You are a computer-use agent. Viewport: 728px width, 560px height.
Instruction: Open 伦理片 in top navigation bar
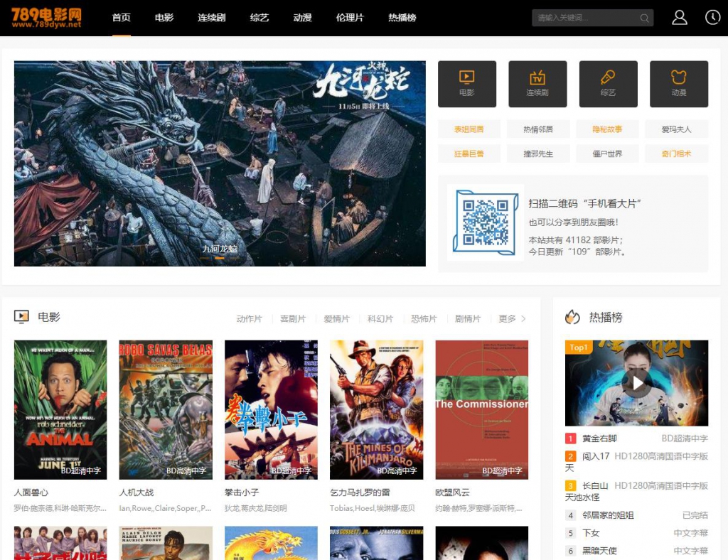(350, 18)
